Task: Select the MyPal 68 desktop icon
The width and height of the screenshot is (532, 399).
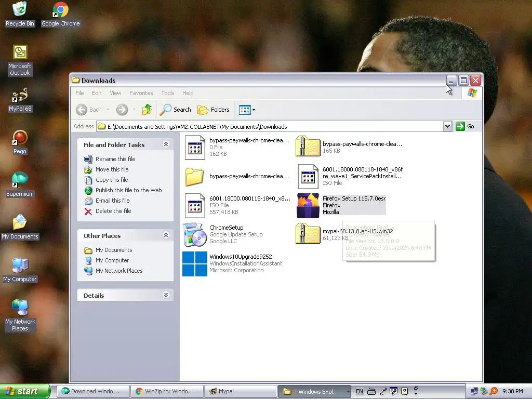Action: [20, 100]
